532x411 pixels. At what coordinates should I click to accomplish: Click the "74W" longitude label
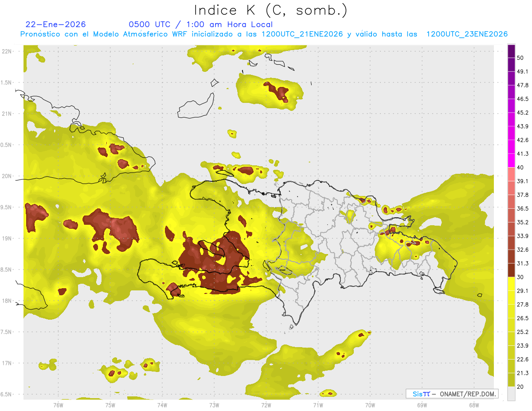pyautogui.click(x=162, y=405)
